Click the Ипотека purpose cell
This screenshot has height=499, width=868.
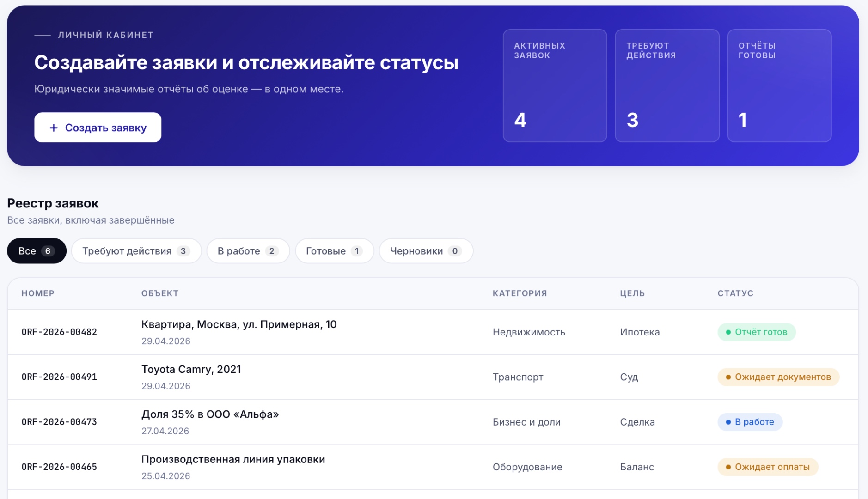point(640,332)
